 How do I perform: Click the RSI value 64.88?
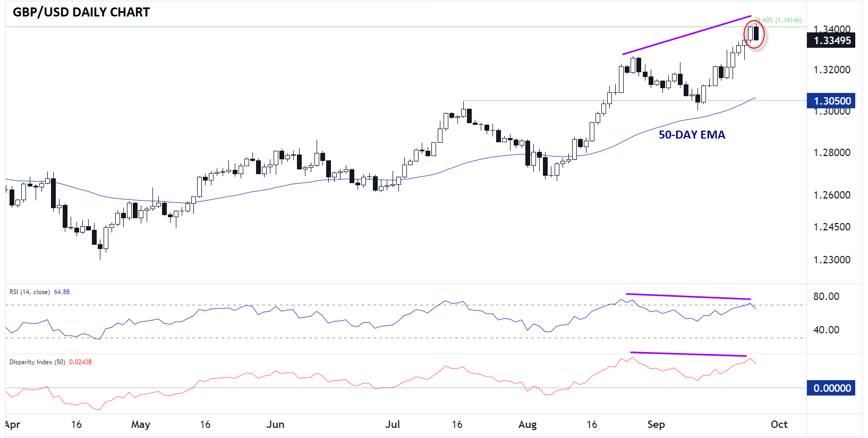[x=62, y=292]
